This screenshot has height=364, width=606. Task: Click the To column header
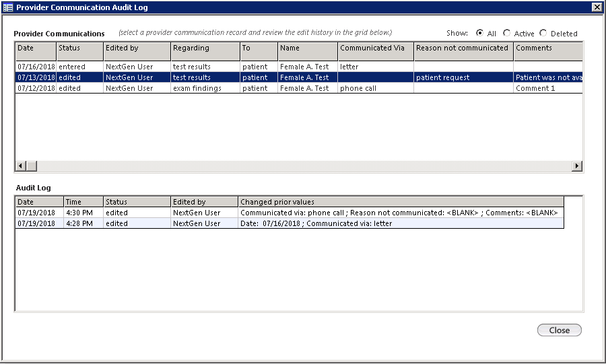(x=259, y=51)
